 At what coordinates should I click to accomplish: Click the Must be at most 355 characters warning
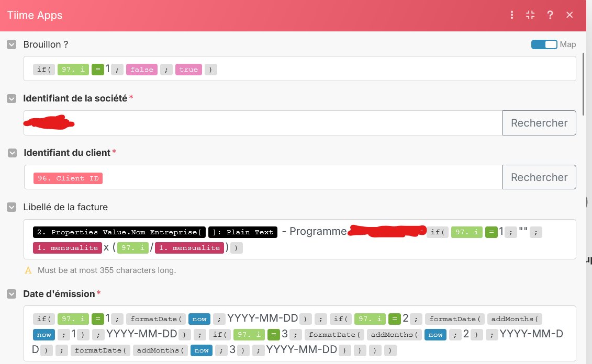pos(107,270)
